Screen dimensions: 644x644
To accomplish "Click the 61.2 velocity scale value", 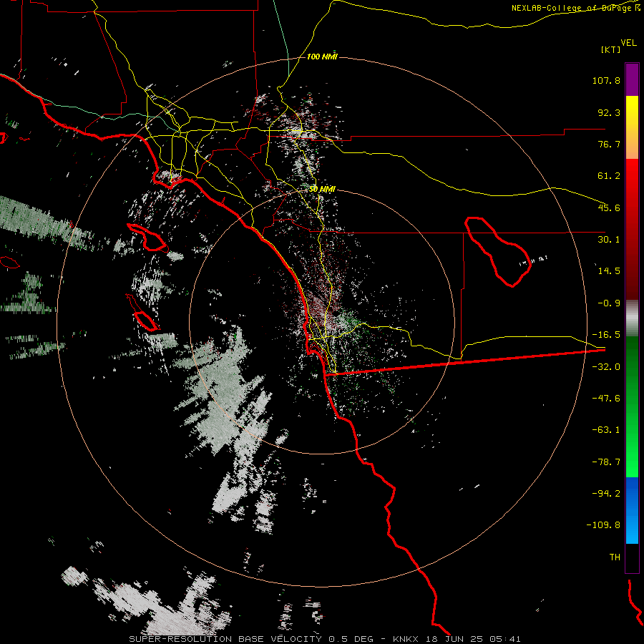I will [x=609, y=176].
